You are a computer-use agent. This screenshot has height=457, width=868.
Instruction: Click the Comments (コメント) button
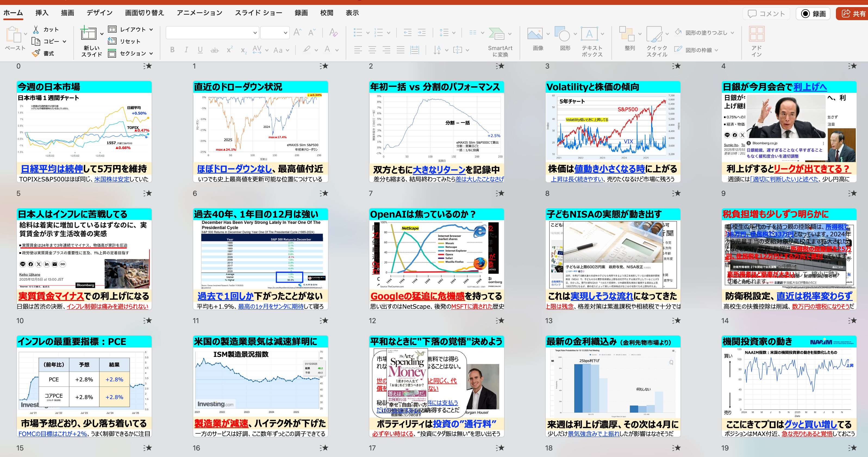pos(767,14)
